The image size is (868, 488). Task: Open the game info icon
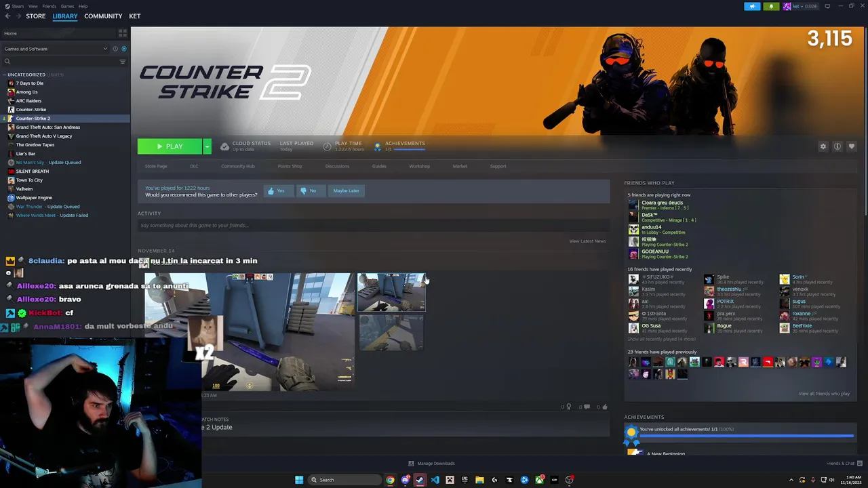(837, 146)
